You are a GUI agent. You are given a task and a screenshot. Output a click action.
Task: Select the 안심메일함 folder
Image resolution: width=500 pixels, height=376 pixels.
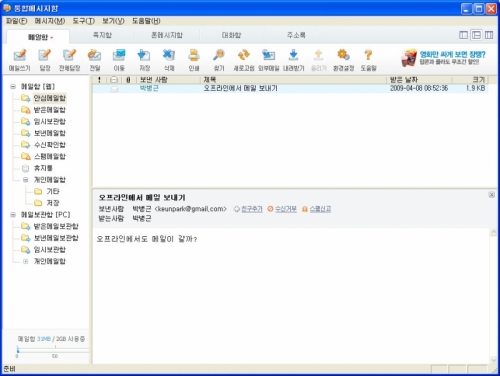(50, 98)
